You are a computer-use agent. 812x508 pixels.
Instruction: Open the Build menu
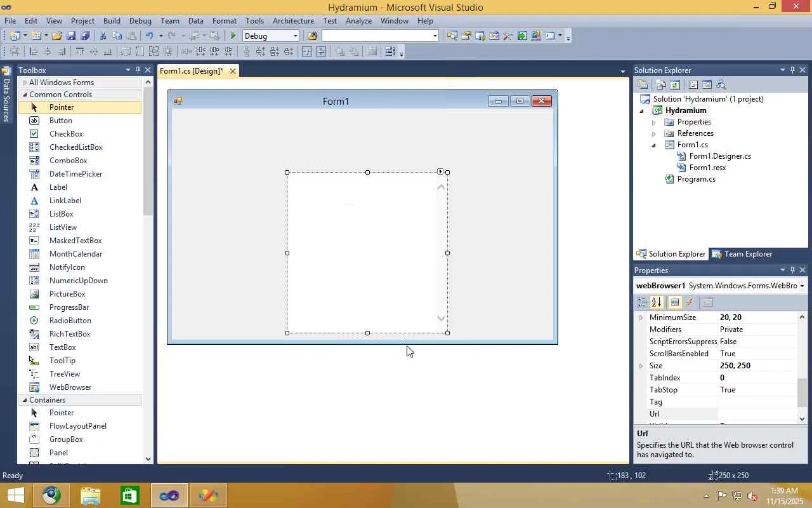(112, 21)
